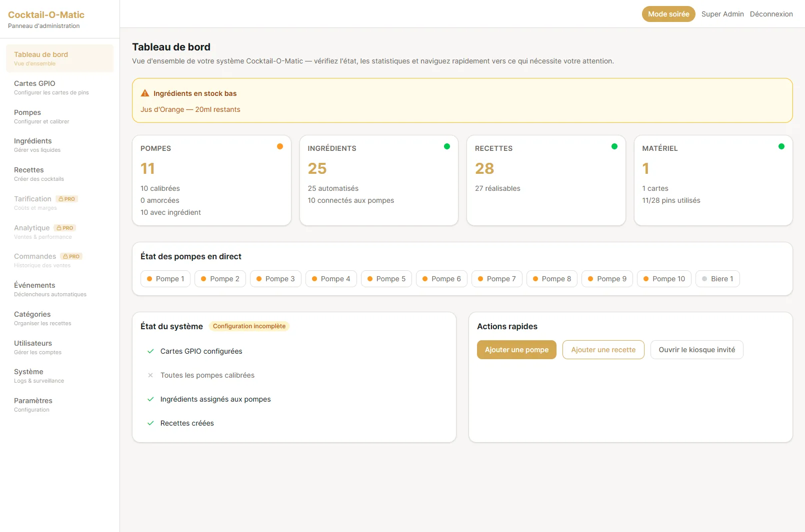Click '10 connectés aux pompes' text
The image size is (805, 532).
pos(350,200)
